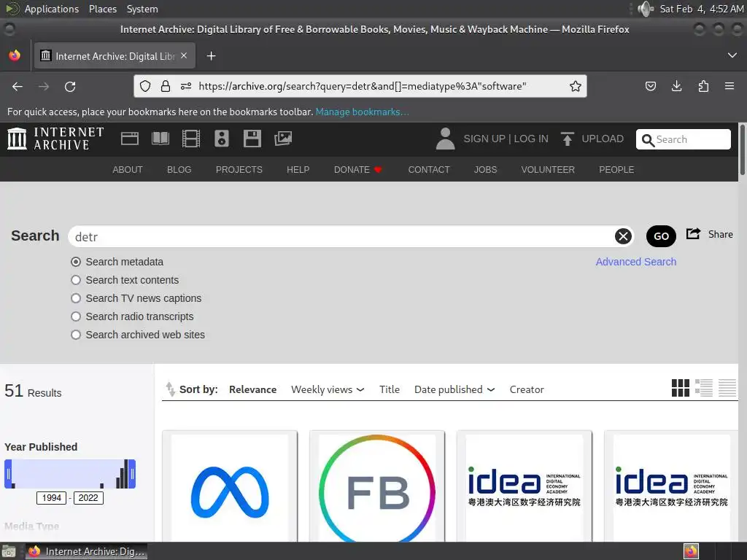Open CONTACT navigation item
Image resolution: width=747 pixels, height=560 pixels.
pyautogui.click(x=429, y=169)
